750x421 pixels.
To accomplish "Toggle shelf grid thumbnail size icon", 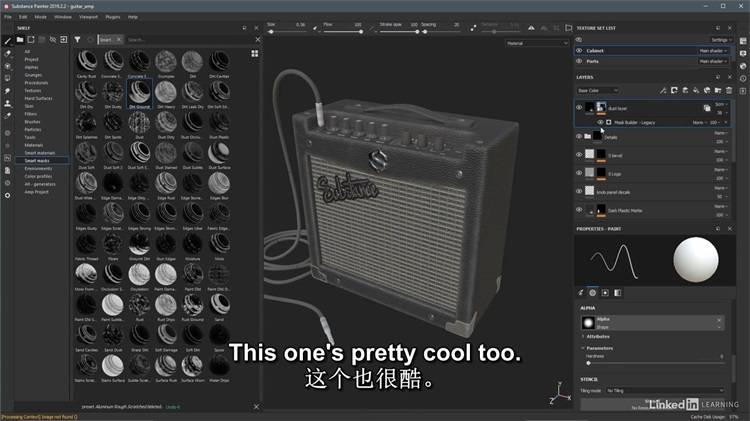I will click(x=254, y=54).
